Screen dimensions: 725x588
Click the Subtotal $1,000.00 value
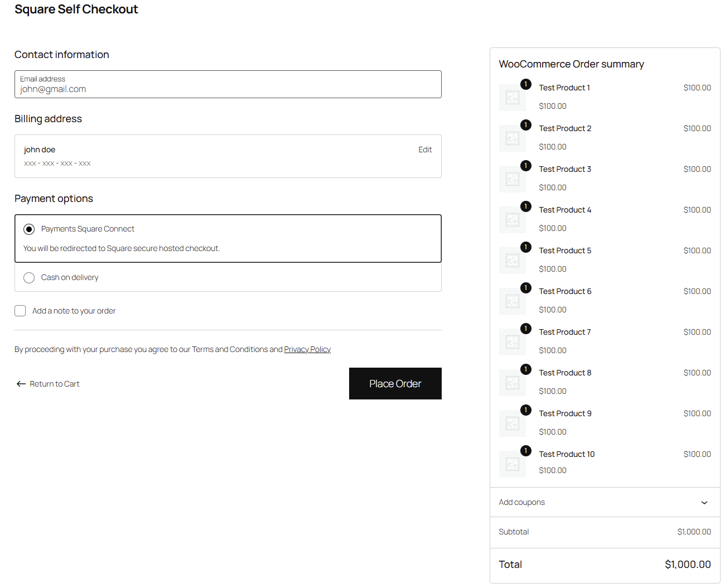point(694,532)
